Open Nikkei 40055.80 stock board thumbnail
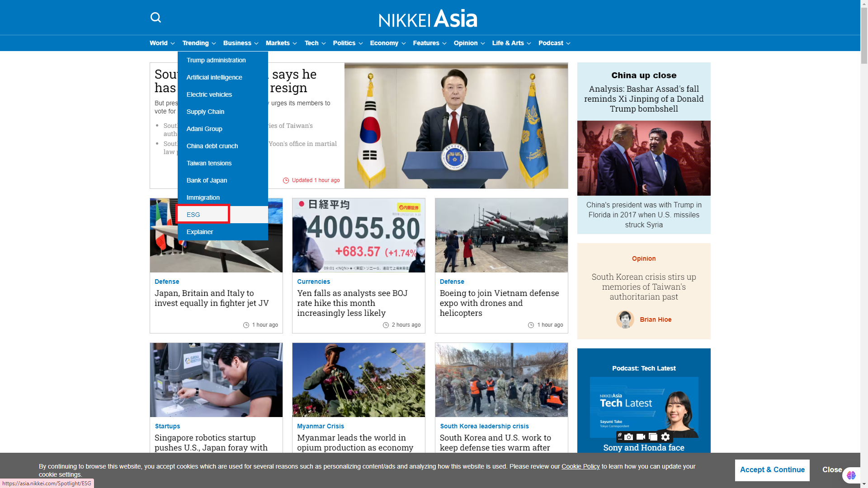868x488 pixels. (x=359, y=235)
